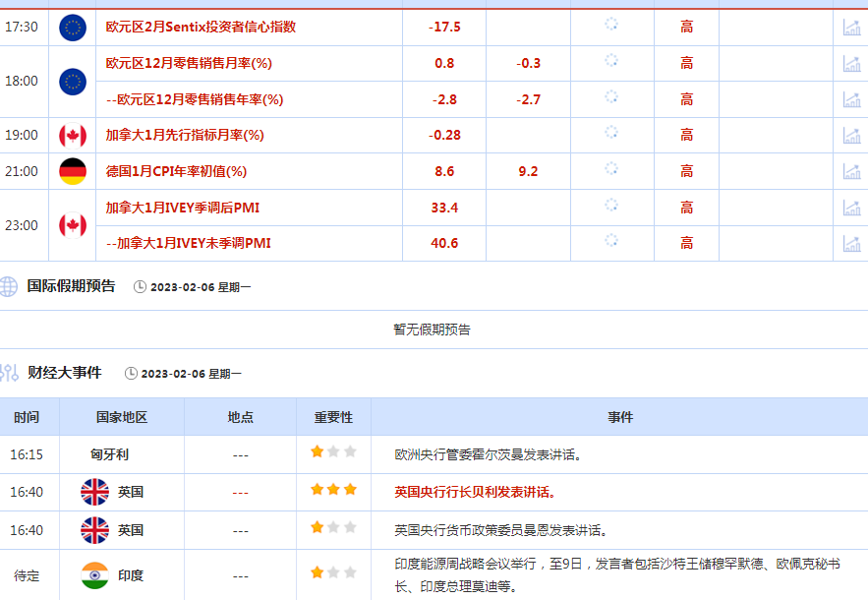Open 德国1月CPI年率初值 indicator link

176,171
